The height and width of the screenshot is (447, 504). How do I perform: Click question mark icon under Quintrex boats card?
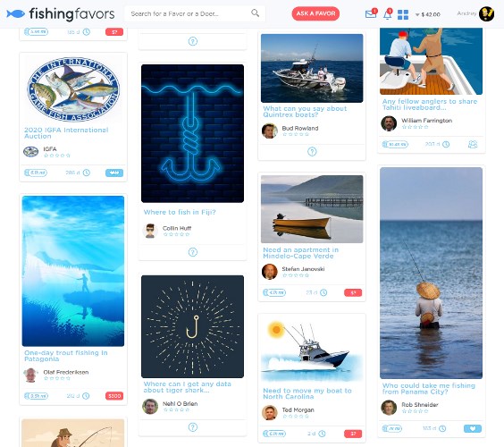(x=312, y=151)
